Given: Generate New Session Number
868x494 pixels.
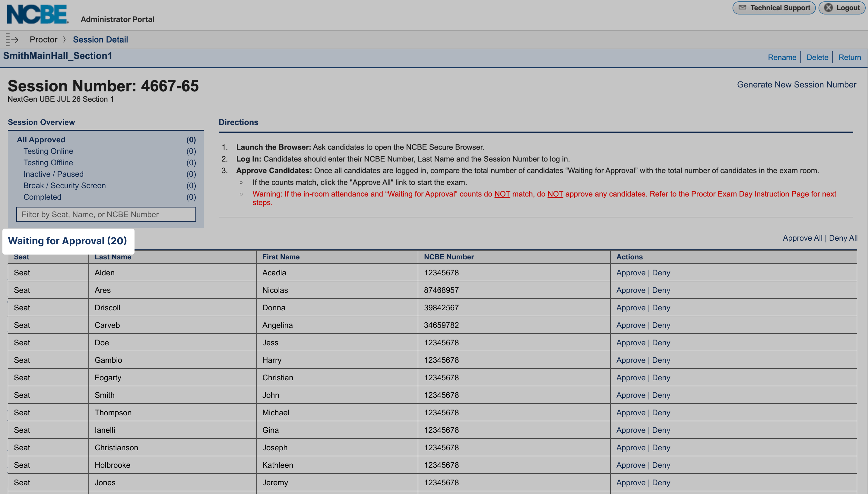Looking at the screenshot, I should [x=797, y=84].
